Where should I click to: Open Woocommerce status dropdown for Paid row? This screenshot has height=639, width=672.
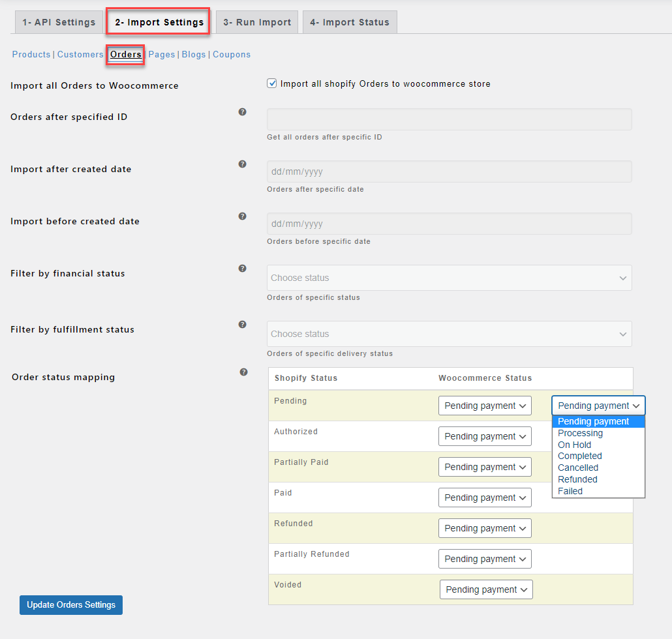point(485,498)
